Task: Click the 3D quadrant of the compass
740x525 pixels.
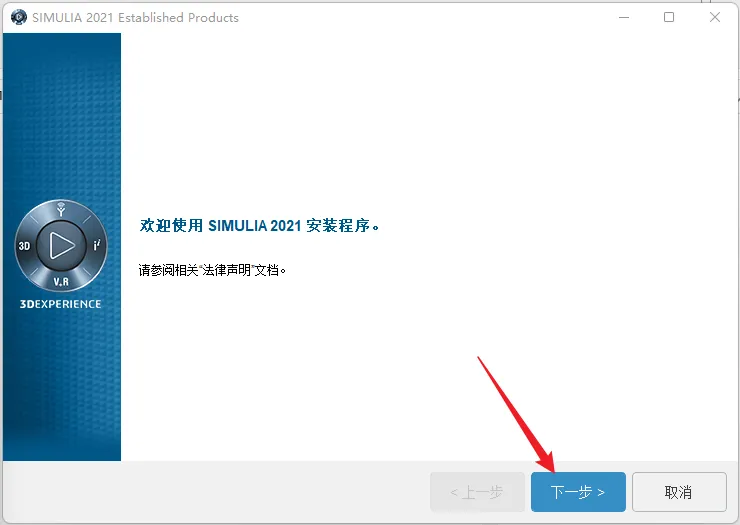Action: coord(25,246)
